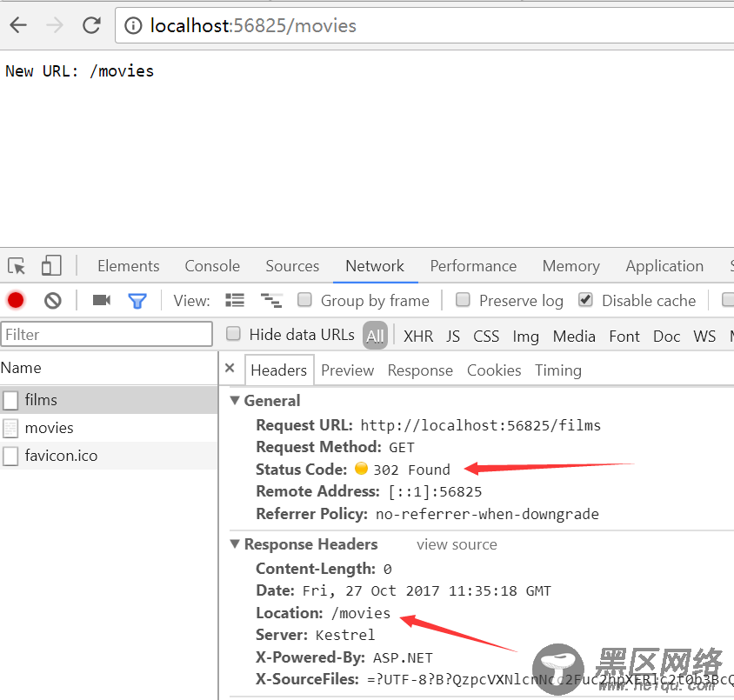
Task: Select the All filter type
Action: coord(375,336)
